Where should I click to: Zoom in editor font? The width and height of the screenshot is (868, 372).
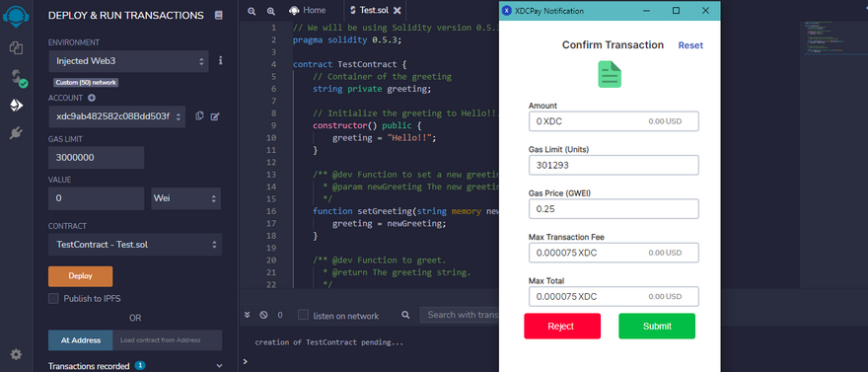click(x=270, y=11)
